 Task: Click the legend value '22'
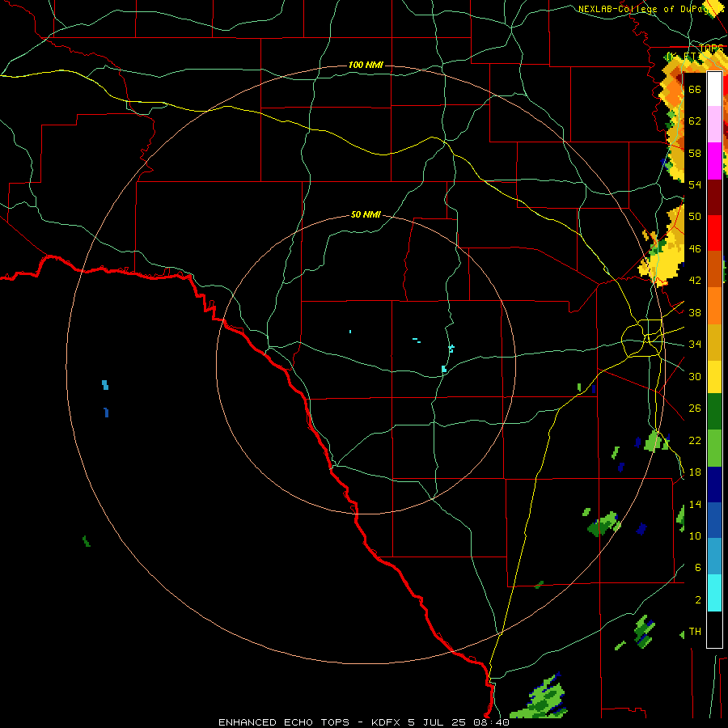(x=695, y=441)
